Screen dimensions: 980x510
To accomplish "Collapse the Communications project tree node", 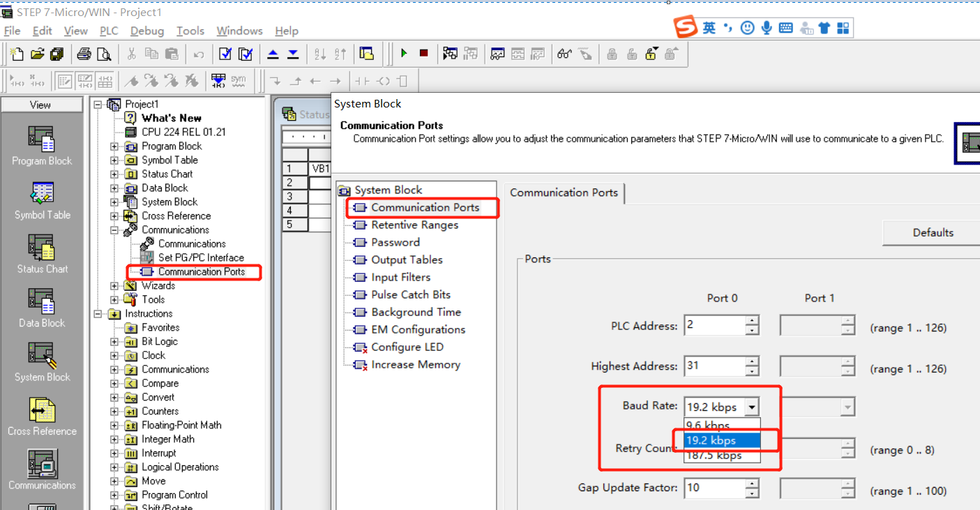I will click(114, 230).
